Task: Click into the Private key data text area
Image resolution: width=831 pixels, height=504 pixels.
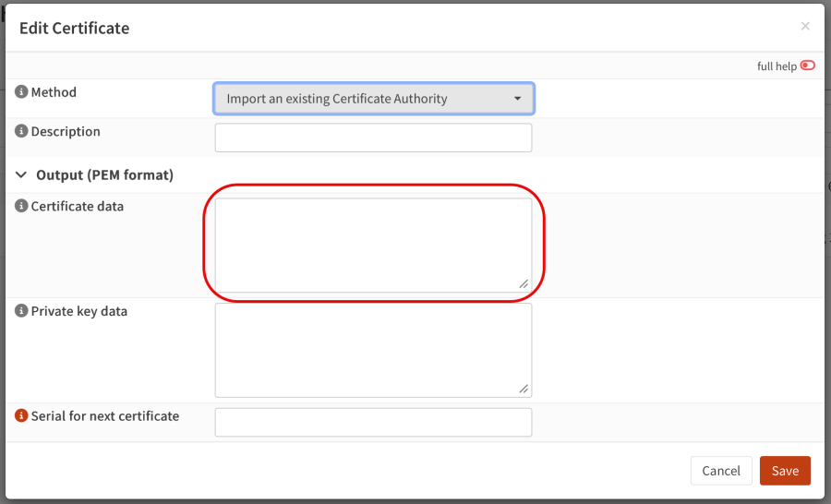Action: [373, 350]
